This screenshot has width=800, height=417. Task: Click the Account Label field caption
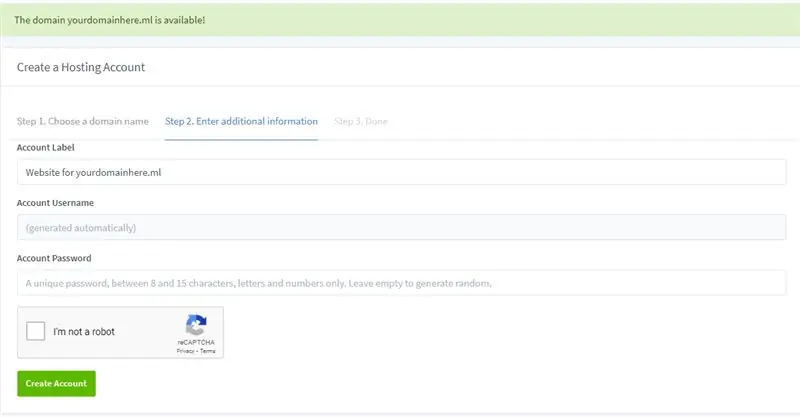(x=45, y=148)
